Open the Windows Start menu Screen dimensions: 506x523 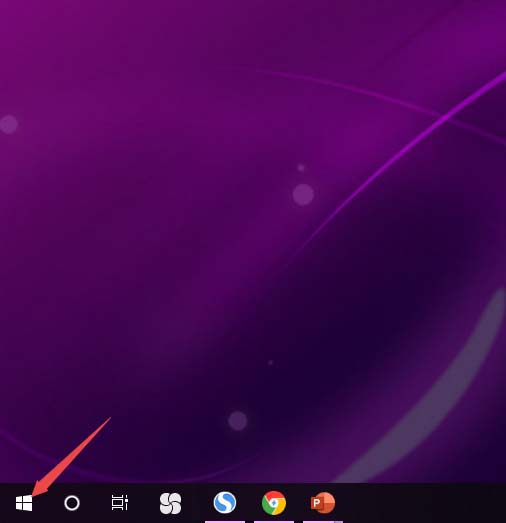tap(24, 503)
